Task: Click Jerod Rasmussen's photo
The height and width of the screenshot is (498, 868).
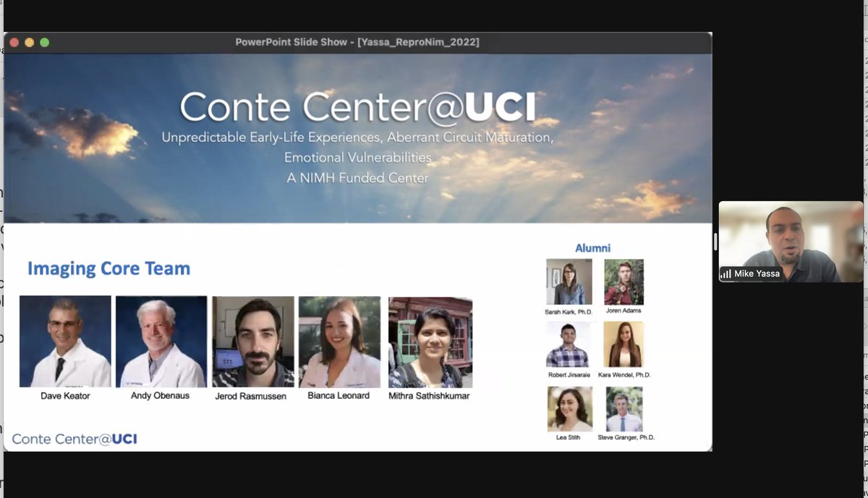Action: click(x=253, y=342)
